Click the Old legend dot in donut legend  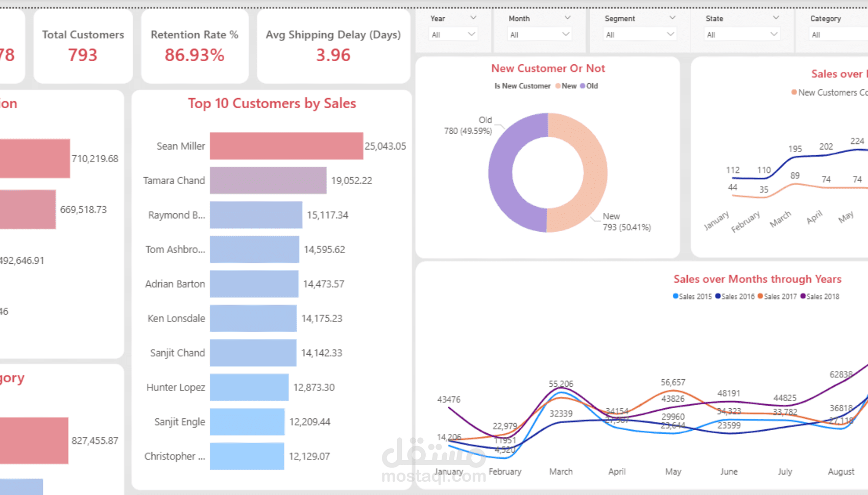pyautogui.click(x=583, y=86)
